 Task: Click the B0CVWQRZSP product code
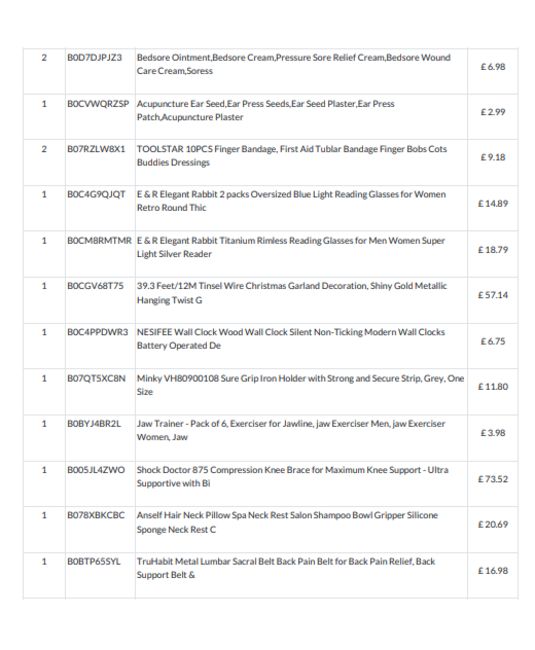[x=98, y=104]
